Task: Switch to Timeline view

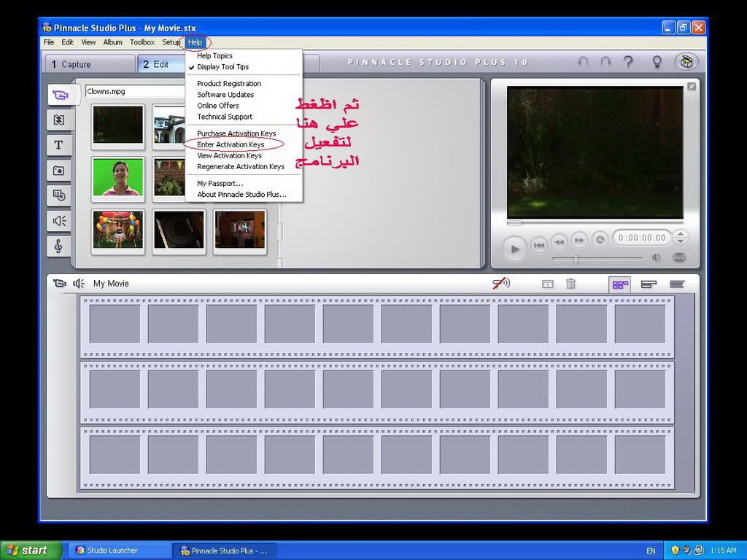Action: click(x=649, y=284)
